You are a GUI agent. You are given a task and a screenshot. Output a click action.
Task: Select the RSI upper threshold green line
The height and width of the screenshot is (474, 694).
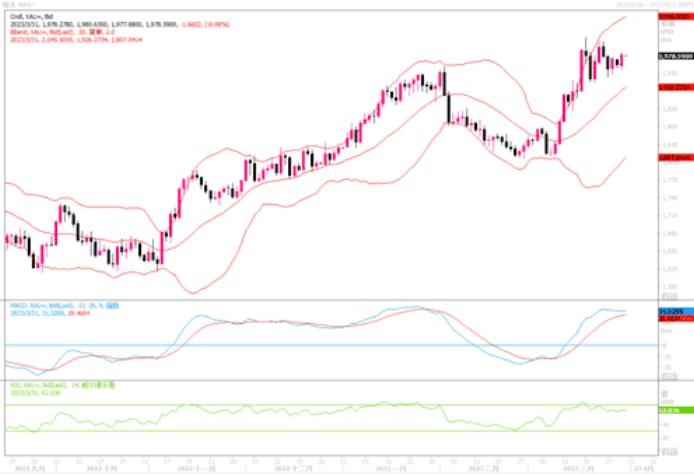(x=300, y=405)
